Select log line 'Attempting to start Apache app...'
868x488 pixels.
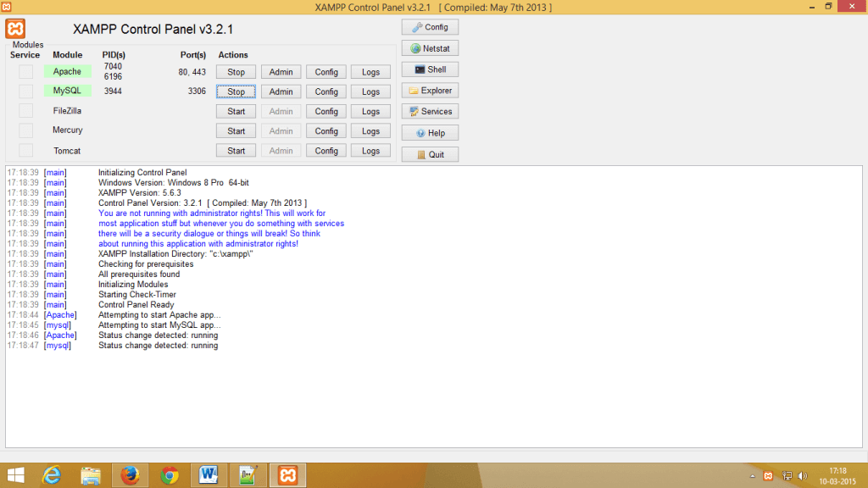(x=159, y=315)
